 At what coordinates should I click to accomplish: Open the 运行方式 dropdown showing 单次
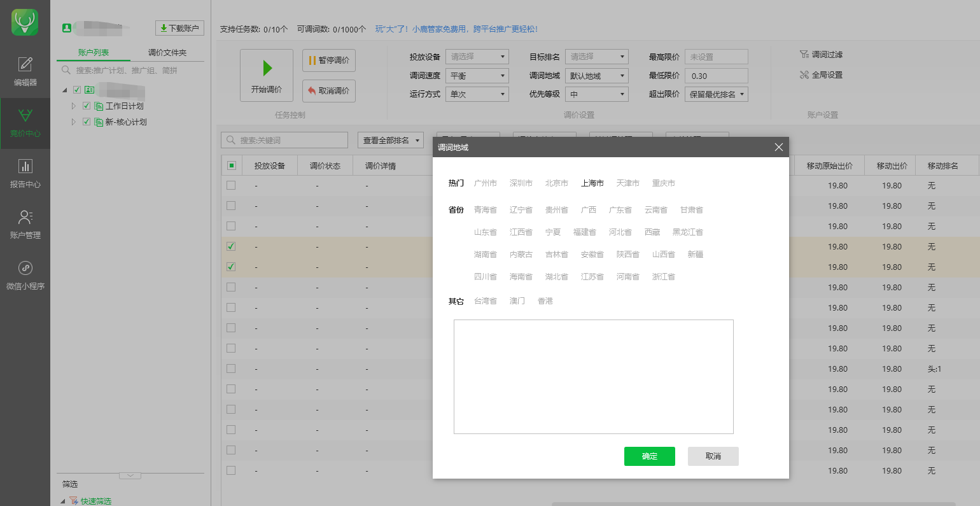click(477, 94)
